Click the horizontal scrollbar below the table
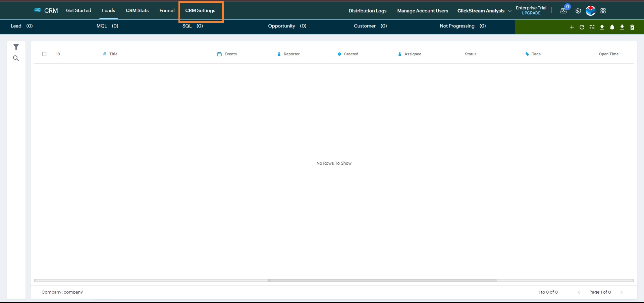The image size is (644, 303). (x=382, y=281)
